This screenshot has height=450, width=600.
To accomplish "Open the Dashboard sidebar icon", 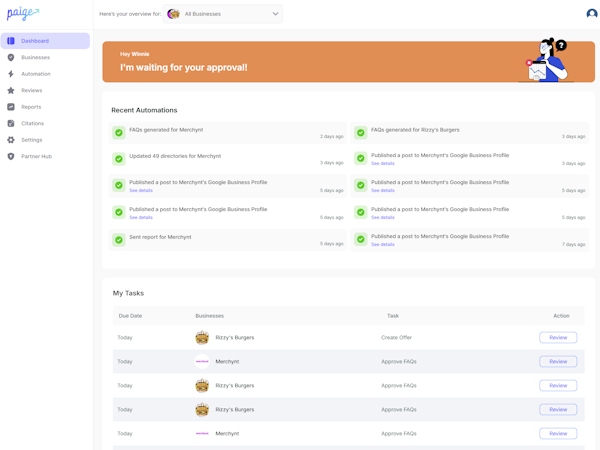I will pyautogui.click(x=11, y=41).
